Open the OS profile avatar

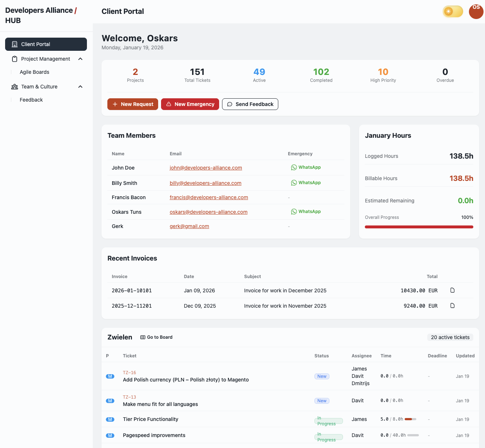[476, 11]
